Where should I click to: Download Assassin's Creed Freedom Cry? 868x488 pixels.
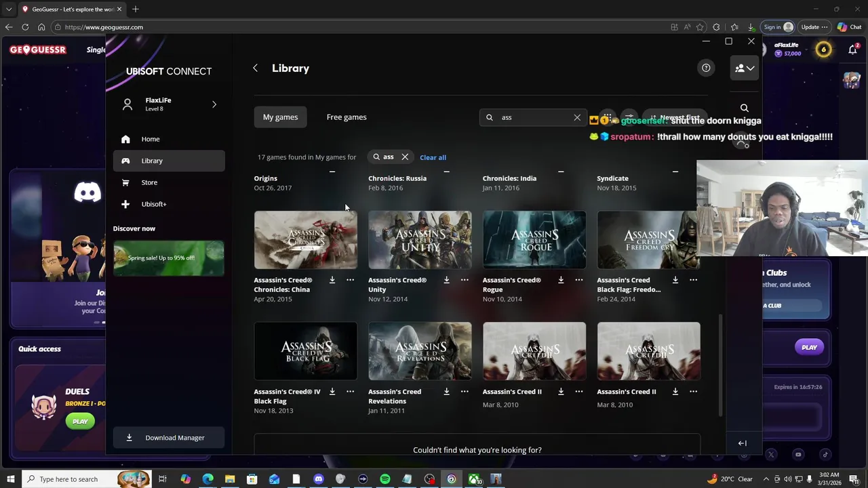[675, 280]
